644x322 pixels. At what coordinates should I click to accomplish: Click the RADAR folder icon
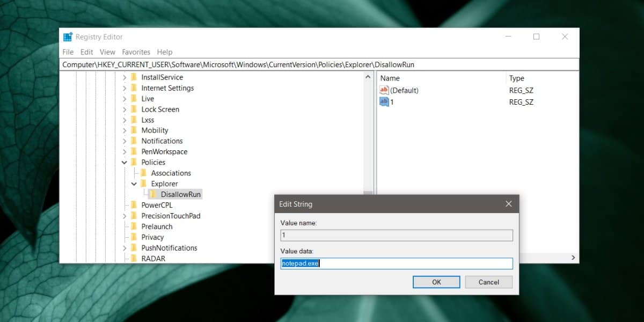tap(134, 258)
